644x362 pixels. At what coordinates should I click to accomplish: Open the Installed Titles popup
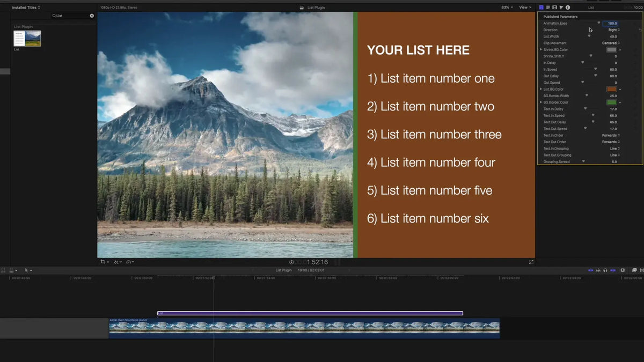click(26, 8)
